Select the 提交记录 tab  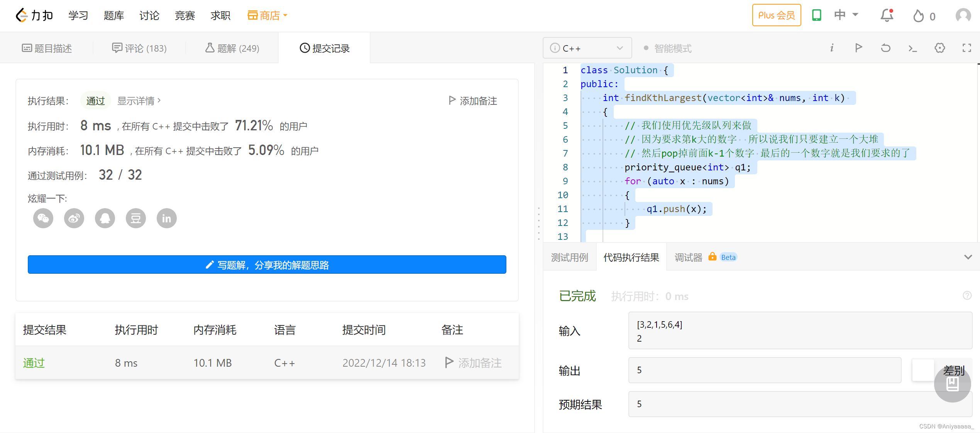[325, 48]
